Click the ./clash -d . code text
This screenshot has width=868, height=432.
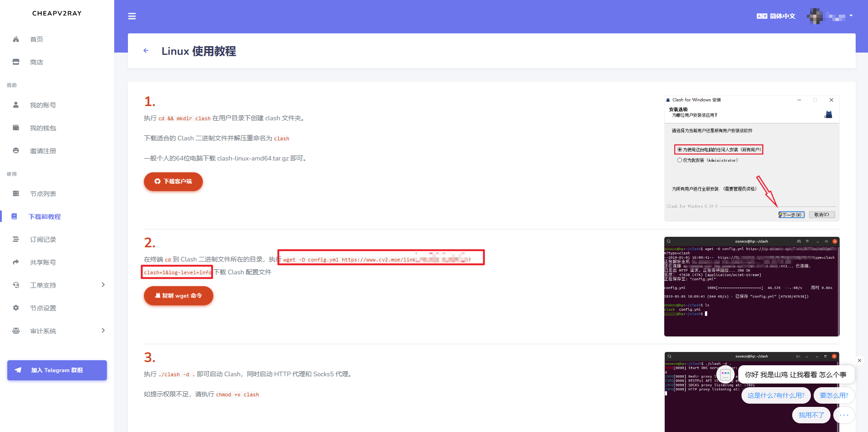pos(176,374)
